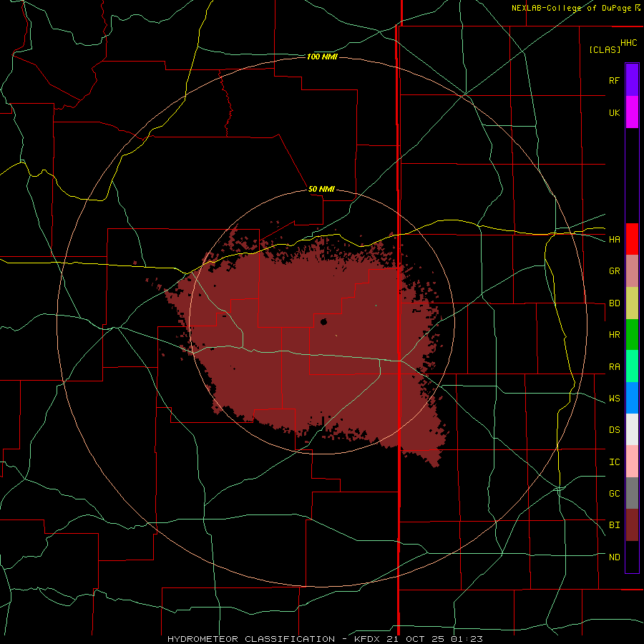Click the GR pink-brown legend swatch

pos(632,271)
